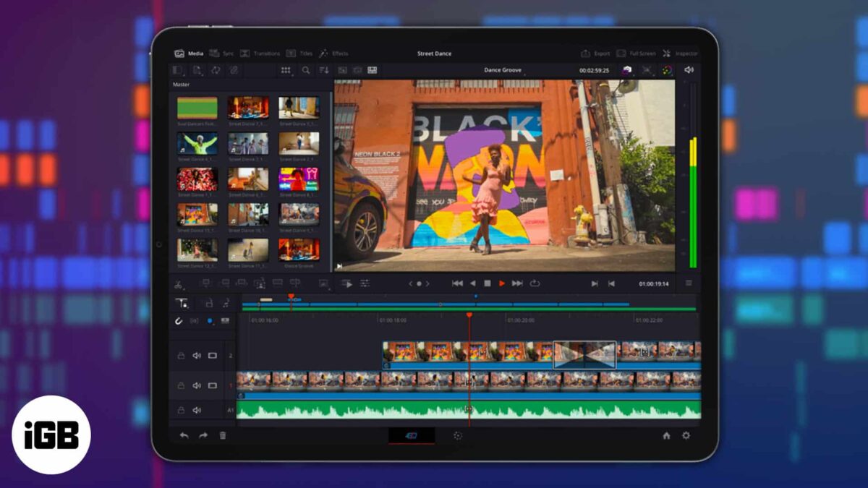Click the color boost icon beside the timecode

[x=668, y=70]
